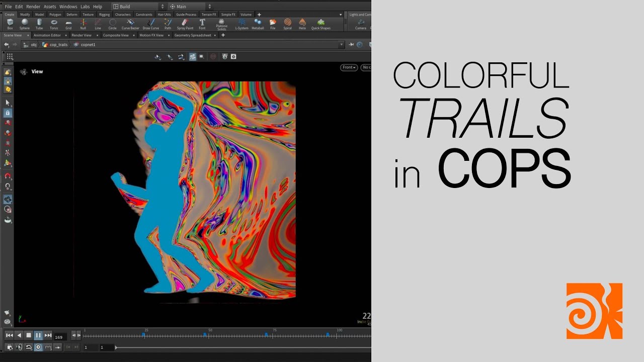Screen dimensions: 644x362
Task: Click the current frame field showing 169
Action: click(61, 337)
